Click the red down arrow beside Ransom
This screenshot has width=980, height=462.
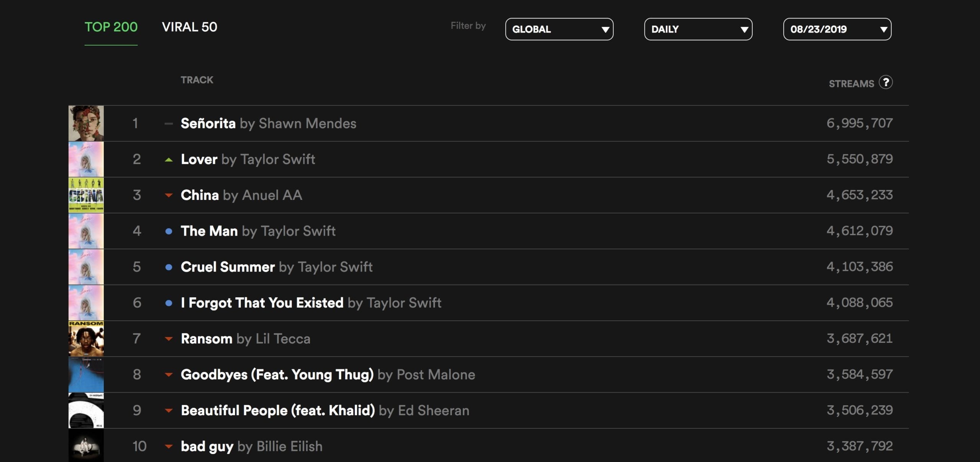168,339
